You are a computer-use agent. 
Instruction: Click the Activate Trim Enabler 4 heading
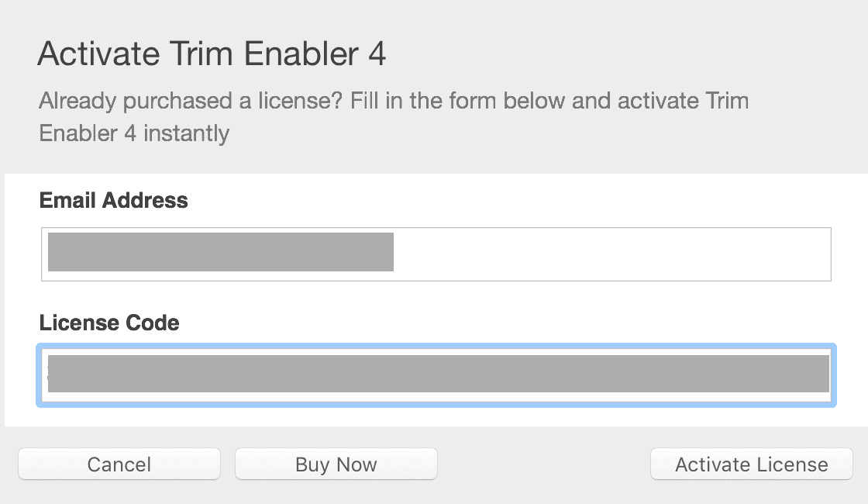click(212, 55)
